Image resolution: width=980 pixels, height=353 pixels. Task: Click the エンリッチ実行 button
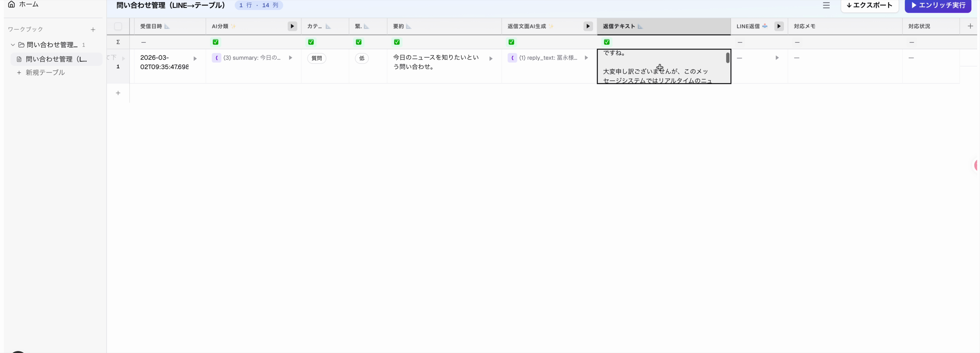click(x=938, y=5)
